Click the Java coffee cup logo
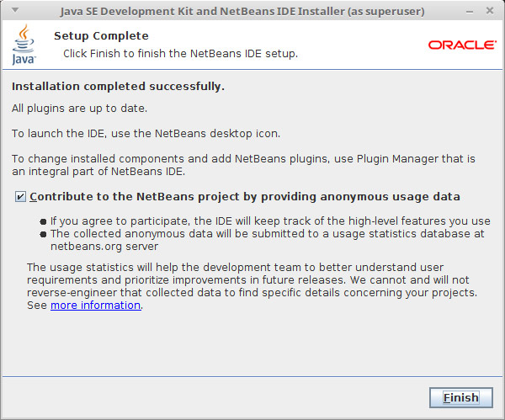 [24, 45]
